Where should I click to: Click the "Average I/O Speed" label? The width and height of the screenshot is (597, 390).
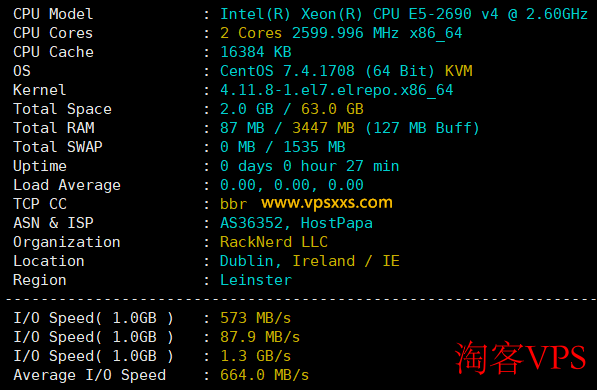[89, 376]
